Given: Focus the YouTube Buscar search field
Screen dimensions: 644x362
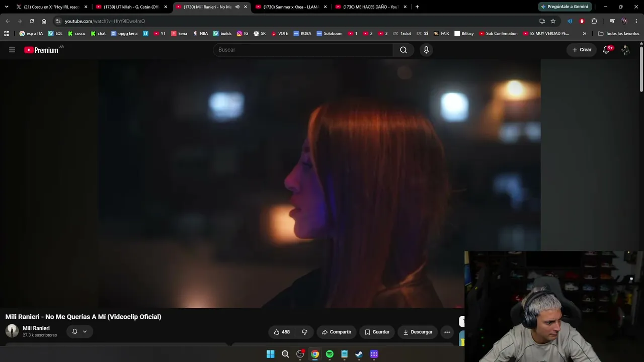Looking at the screenshot, I should point(303,50).
